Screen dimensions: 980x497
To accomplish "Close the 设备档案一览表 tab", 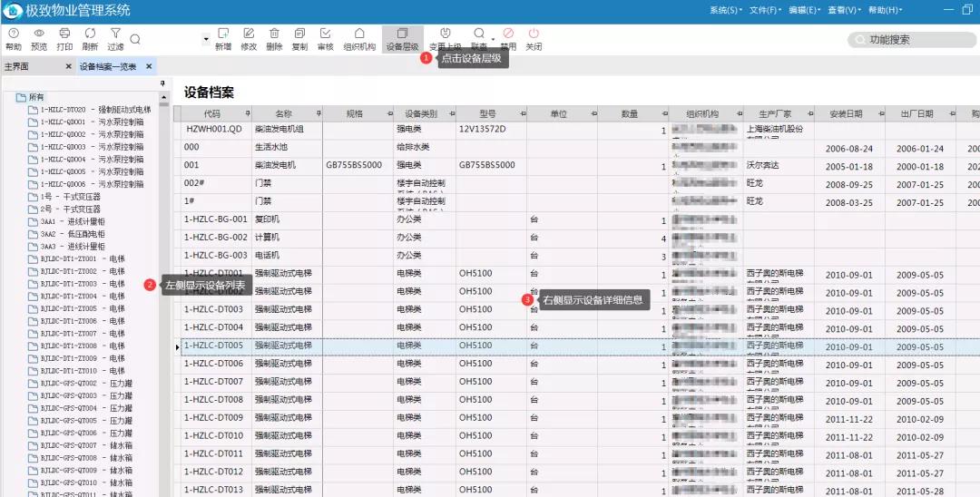I will point(149,66).
